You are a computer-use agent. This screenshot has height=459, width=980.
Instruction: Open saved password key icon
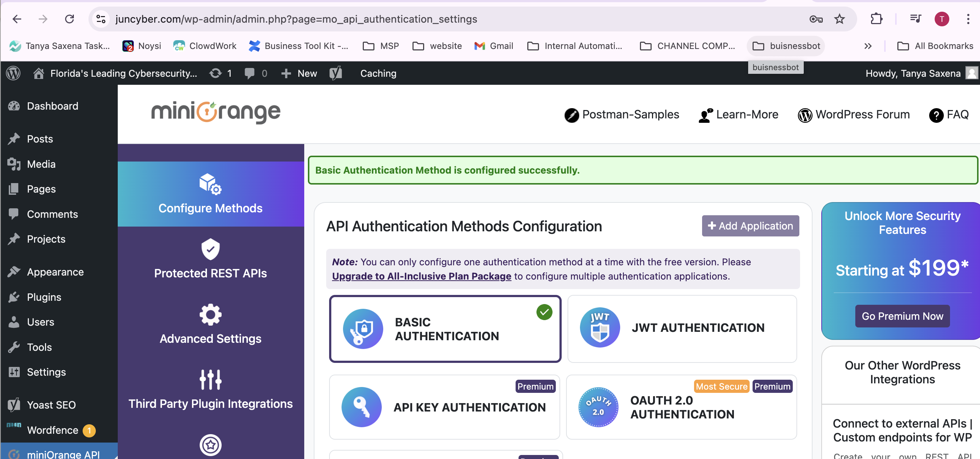click(816, 19)
